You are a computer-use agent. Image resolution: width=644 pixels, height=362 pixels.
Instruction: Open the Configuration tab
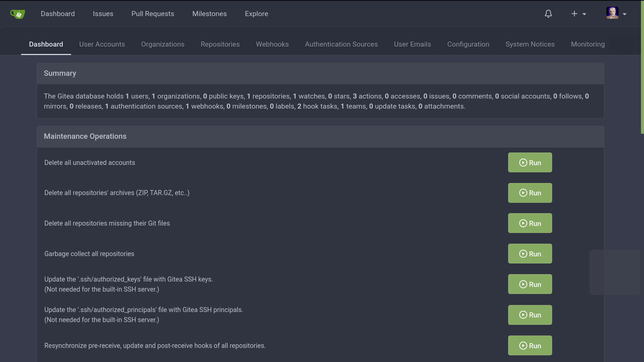tap(468, 44)
